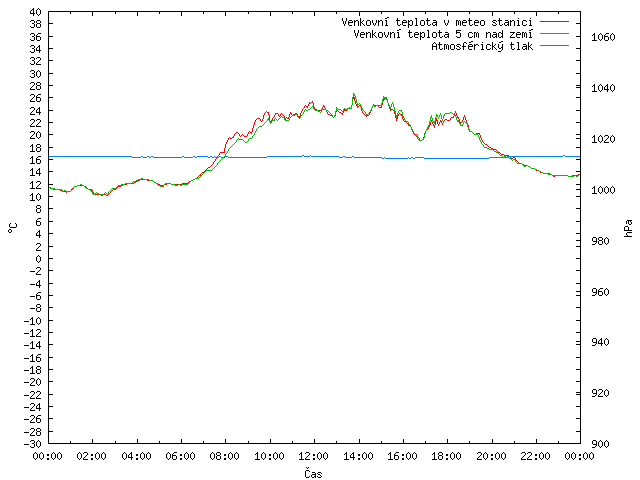Click the 12:00 time axis label
640x480 pixels.
click(x=314, y=456)
